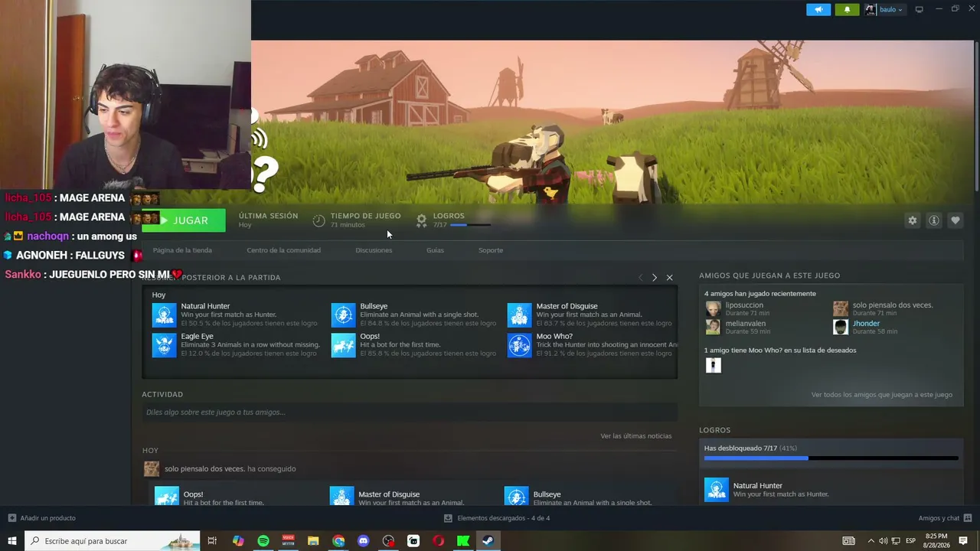Open Windows notification center
980x551 pixels.
pos(963,541)
